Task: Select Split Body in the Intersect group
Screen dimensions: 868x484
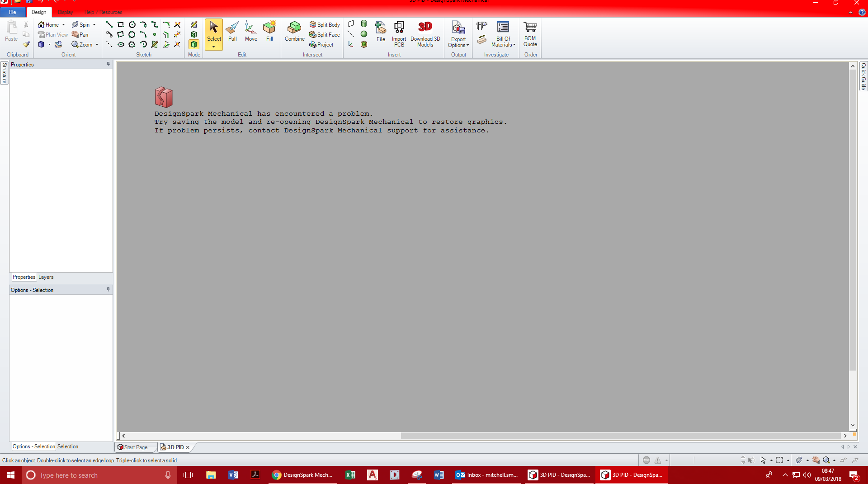Action: [x=325, y=25]
